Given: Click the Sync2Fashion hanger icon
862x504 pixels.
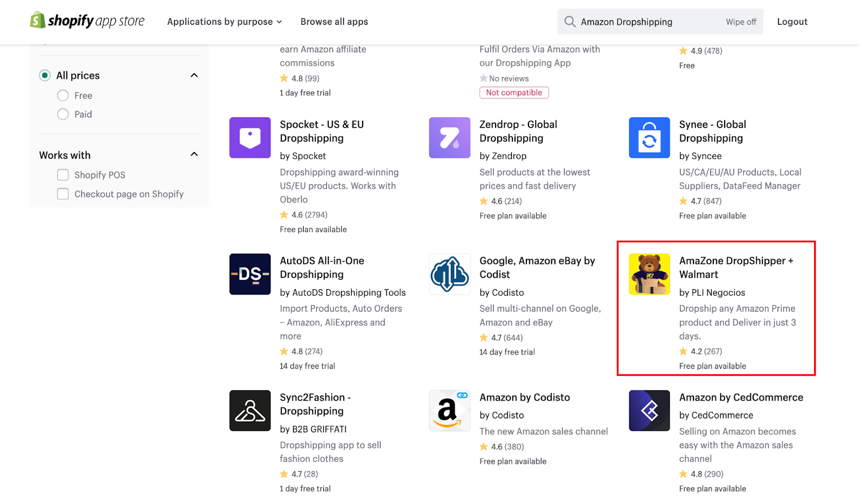Looking at the screenshot, I should [x=250, y=411].
